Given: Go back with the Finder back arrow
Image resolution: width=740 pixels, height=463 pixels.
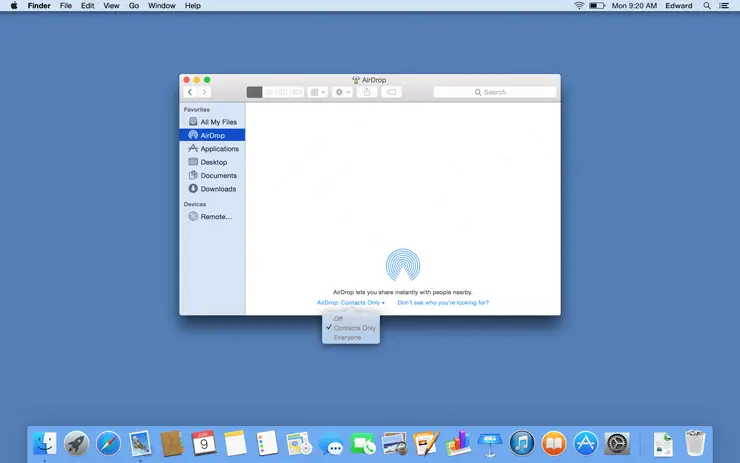Looking at the screenshot, I should click(x=190, y=92).
